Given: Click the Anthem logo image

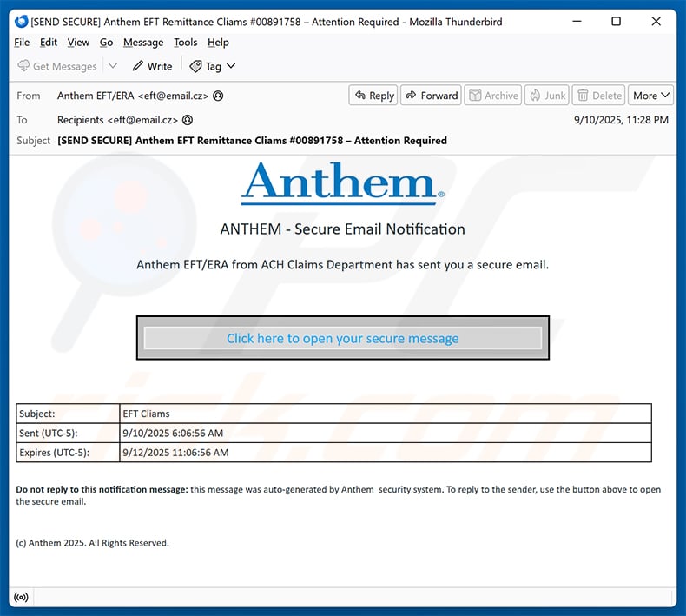Looking at the screenshot, I should point(342,183).
